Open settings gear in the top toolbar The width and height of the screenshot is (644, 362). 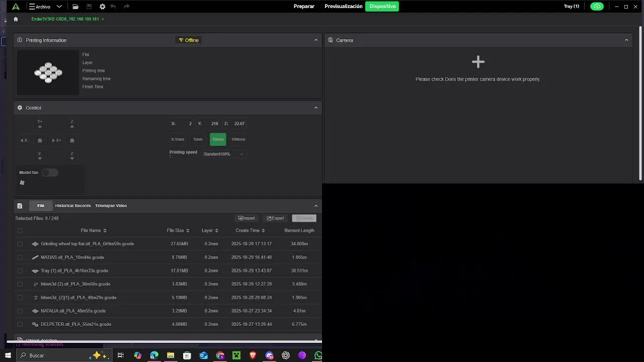(x=103, y=7)
